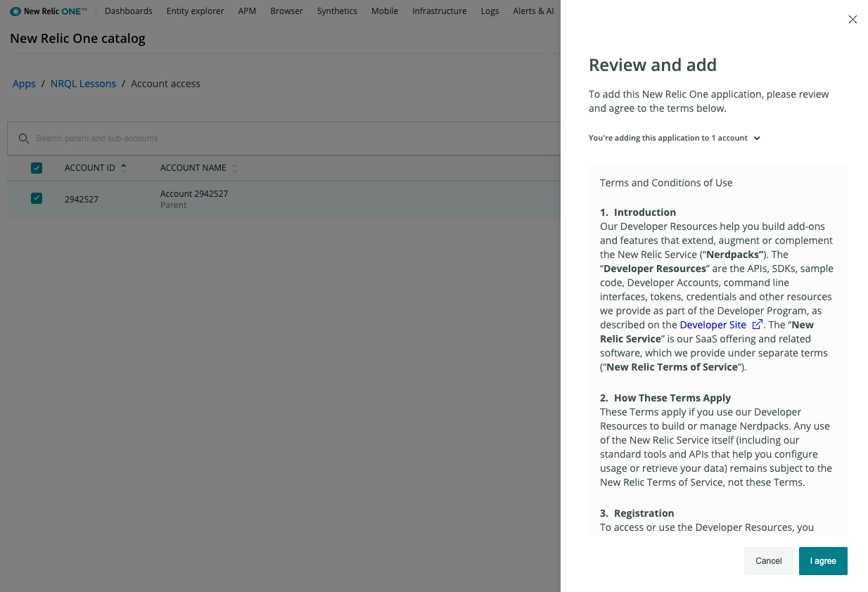The image size is (868, 592).
Task: Click the ACCOUNT ID column header
Action: click(89, 168)
